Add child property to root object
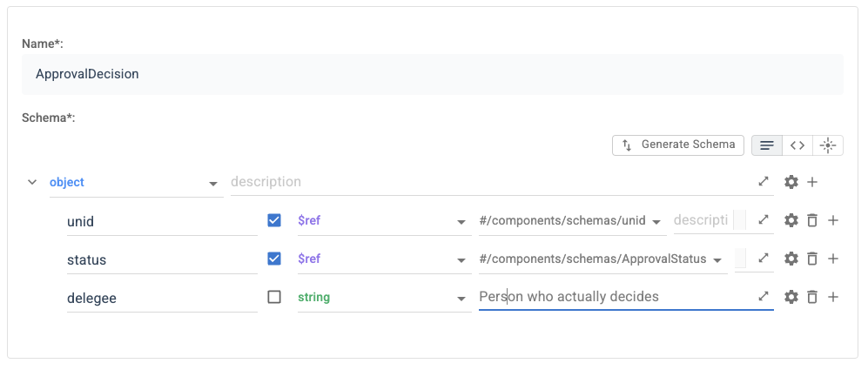 [812, 182]
